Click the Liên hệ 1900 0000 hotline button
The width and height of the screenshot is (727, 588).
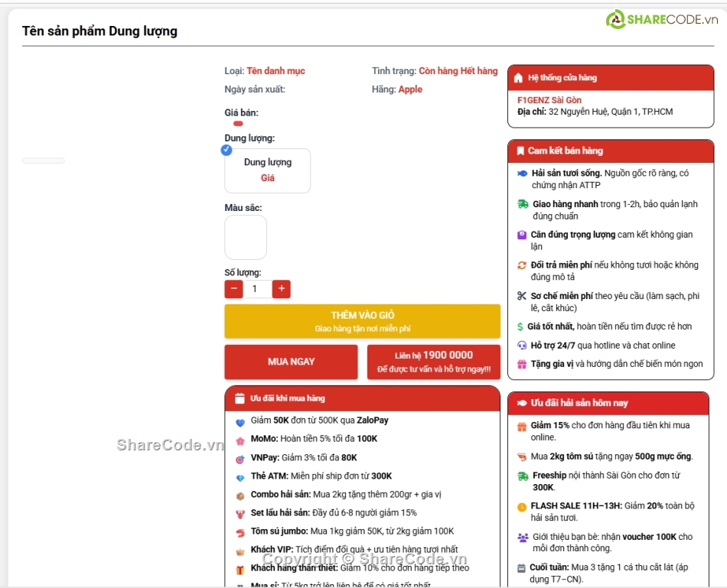tap(433, 362)
